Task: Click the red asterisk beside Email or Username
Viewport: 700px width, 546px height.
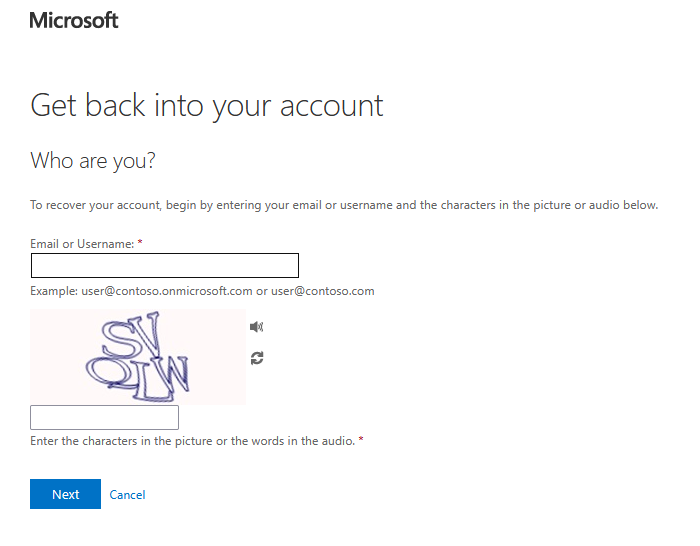Action: click(x=140, y=243)
